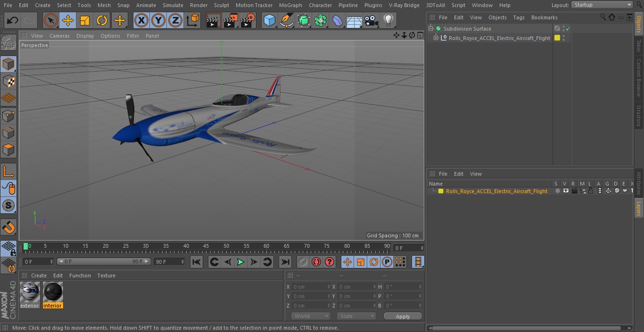Open Edit Render Settings
Viewport: 644px width, 332px height.
click(x=248, y=20)
